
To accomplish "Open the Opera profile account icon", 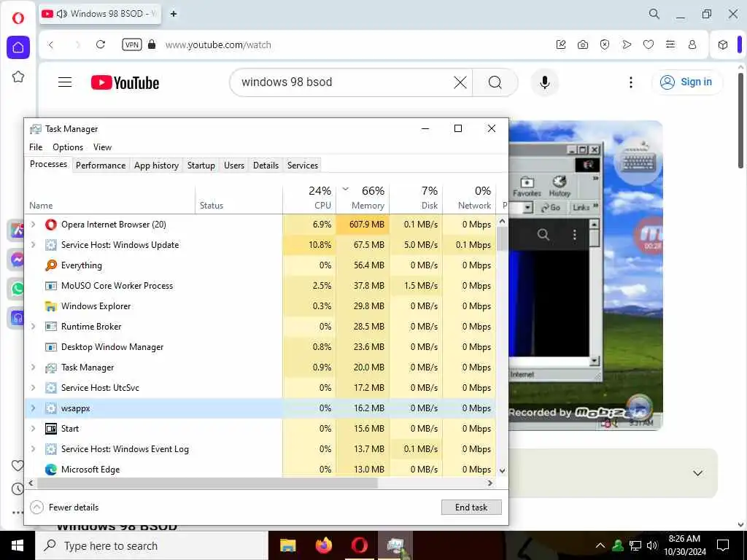I will 692,44.
